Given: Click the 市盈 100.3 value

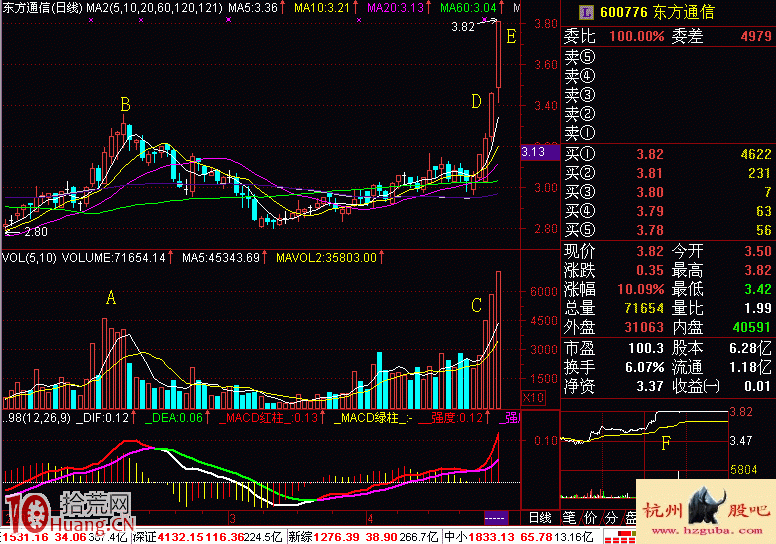Looking at the screenshot, I should (645, 348).
